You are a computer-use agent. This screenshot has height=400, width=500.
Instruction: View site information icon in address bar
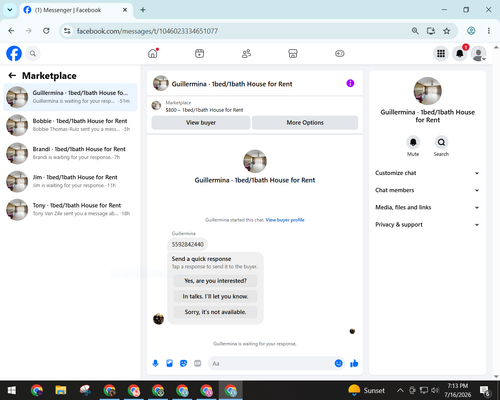pos(67,31)
